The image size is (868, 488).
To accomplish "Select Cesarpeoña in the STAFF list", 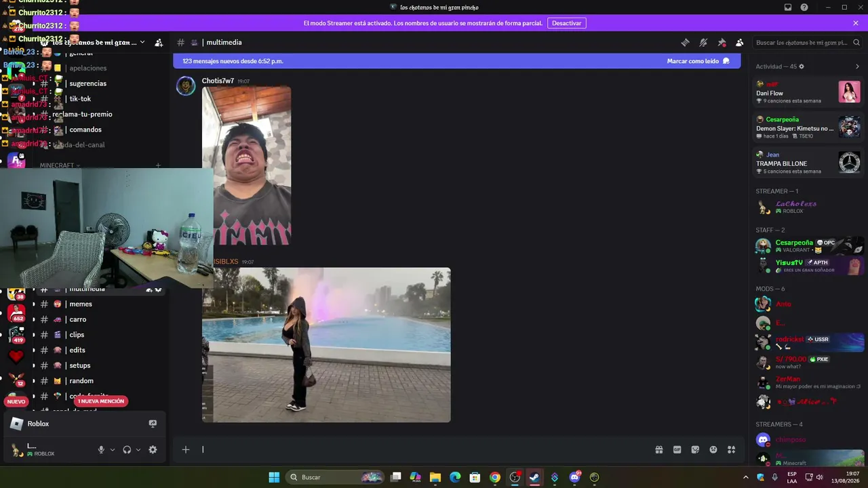I will point(808,245).
